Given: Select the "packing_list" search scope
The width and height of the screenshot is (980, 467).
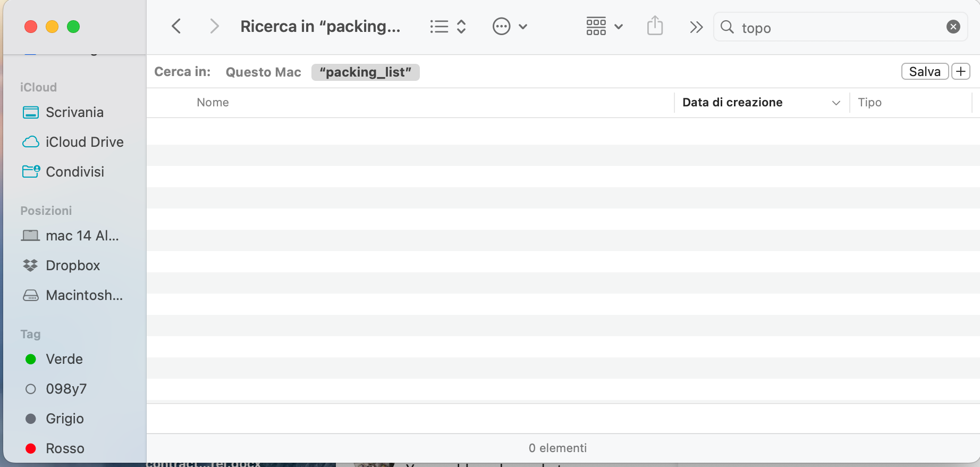Looking at the screenshot, I should (366, 72).
